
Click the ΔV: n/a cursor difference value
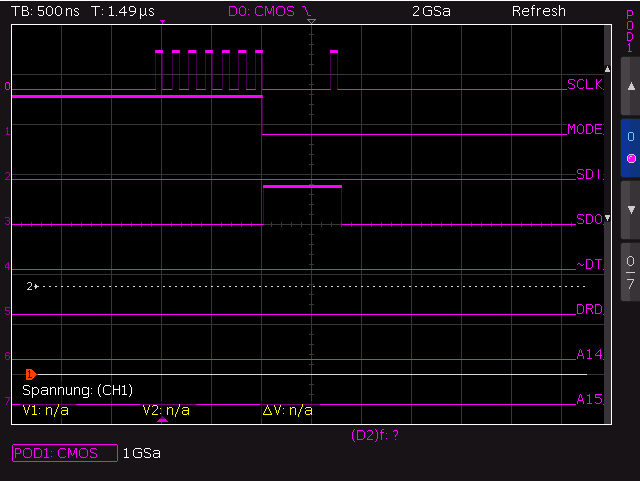[x=288, y=410]
